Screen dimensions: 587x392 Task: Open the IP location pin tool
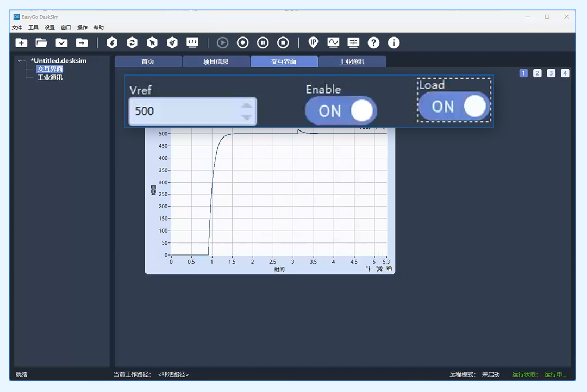(x=313, y=43)
